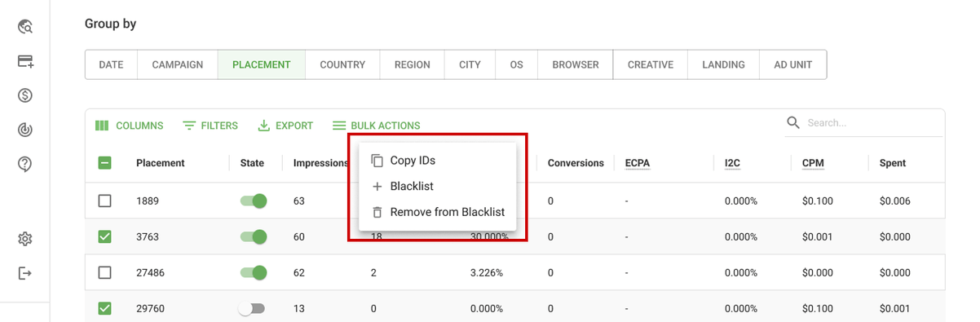Image resolution: width=980 pixels, height=322 pixels.
Task: Select Remove from Blacklist entry
Action: click(x=437, y=212)
